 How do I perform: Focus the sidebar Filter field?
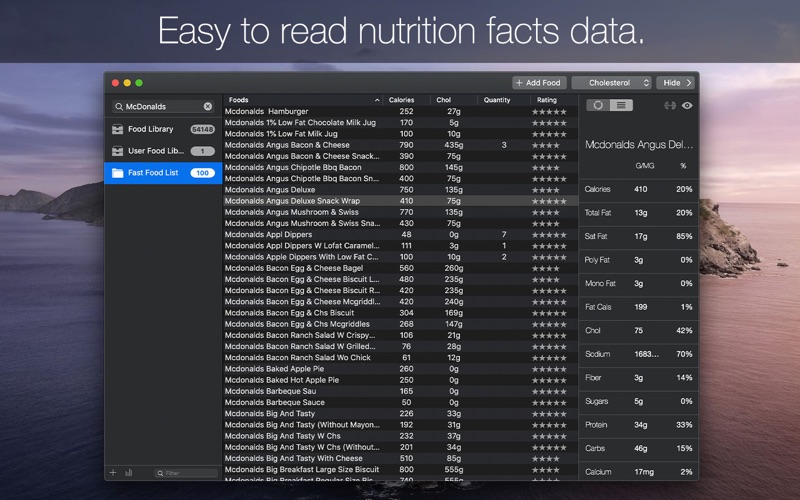tap(186, 473)
